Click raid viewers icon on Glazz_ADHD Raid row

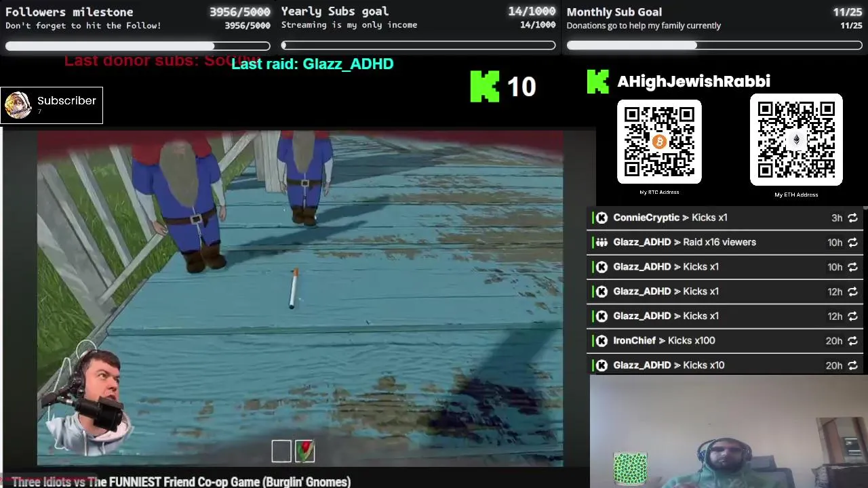coord(601,242)
